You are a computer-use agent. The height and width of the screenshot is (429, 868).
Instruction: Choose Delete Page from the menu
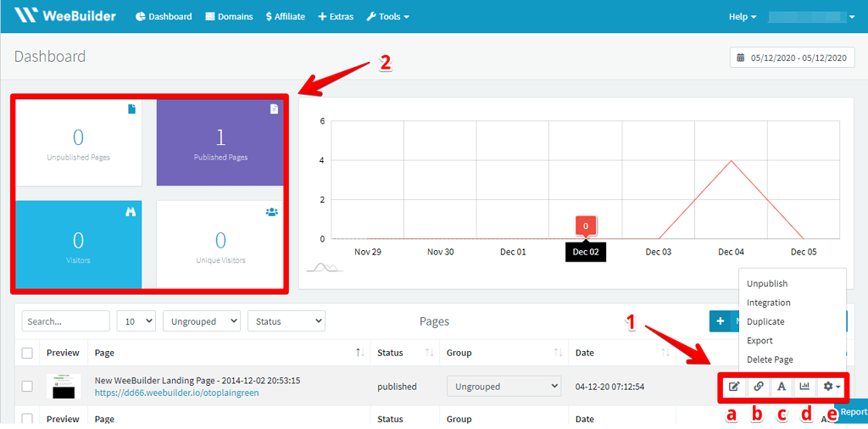click(770, 359)
